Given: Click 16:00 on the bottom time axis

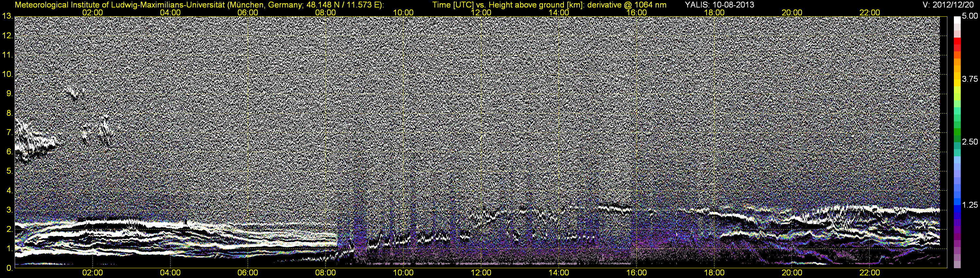Looking at the screenshot, I should pos(636,273).
